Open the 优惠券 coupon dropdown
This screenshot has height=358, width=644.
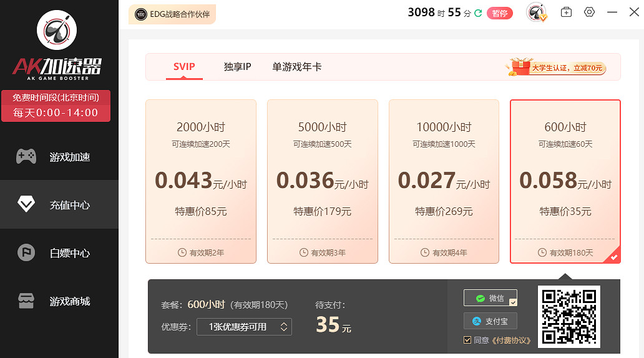[x=245, y=327]
